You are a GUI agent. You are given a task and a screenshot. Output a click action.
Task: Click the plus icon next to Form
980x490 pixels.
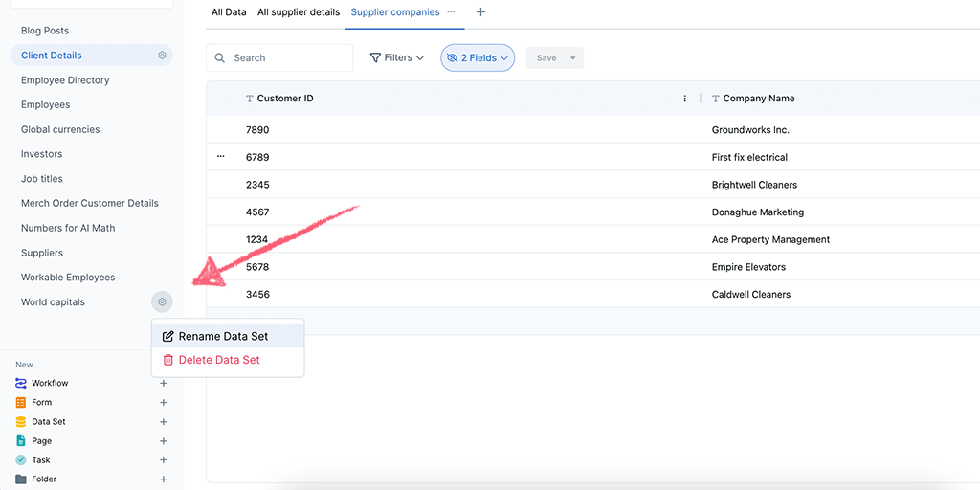(x=164, y=403)
